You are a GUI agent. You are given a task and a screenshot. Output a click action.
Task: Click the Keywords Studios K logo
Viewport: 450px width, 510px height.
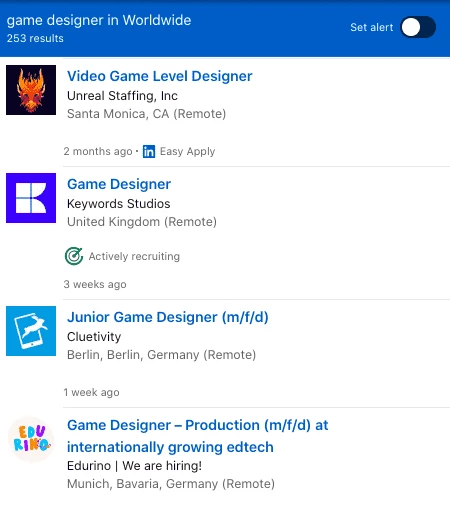coord(31,198)
